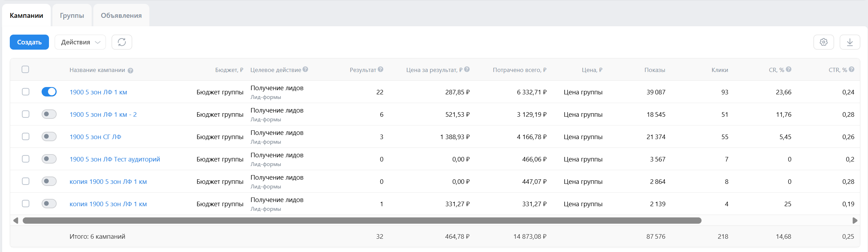
Task: Click help icon beside CR, % header
Action: tap(789, 70)
